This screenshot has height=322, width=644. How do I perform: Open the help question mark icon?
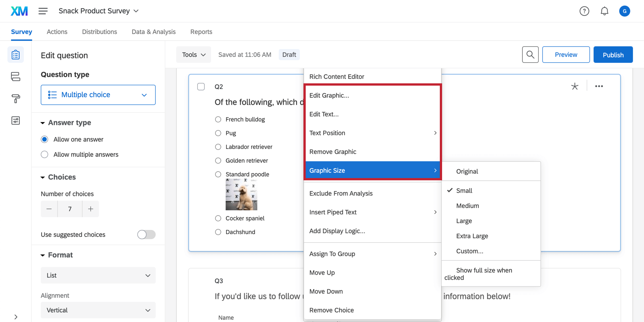[x=584, y=11]
